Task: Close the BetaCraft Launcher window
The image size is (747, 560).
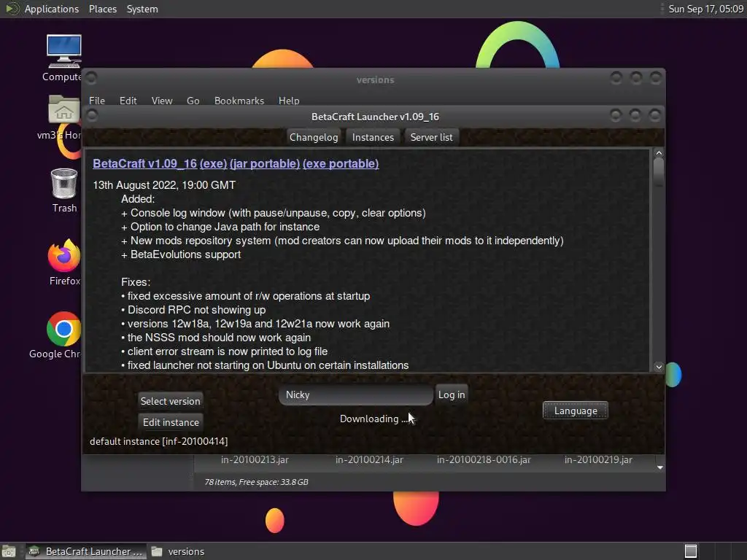Action: (x=655, y=115)
